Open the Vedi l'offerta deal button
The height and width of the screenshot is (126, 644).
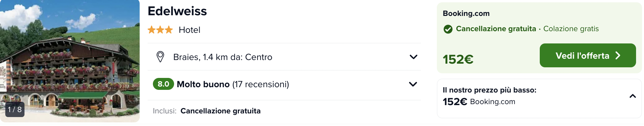tap(588, 55)
